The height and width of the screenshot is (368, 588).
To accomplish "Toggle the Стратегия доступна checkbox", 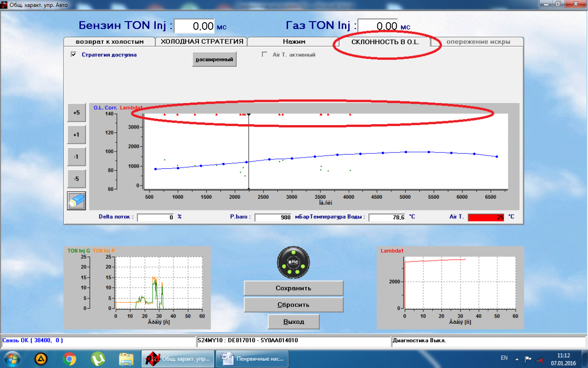I will click(x=73, y=55).
